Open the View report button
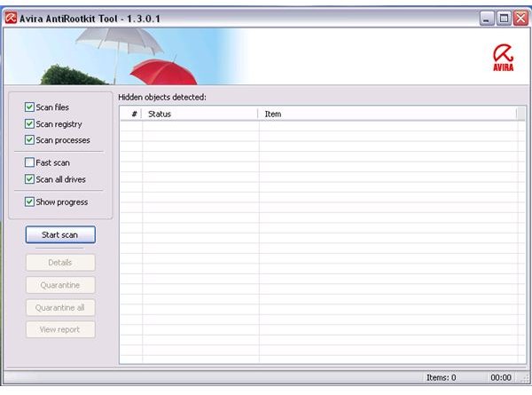Viewport: 532px width, 395px height. [60, 329]
